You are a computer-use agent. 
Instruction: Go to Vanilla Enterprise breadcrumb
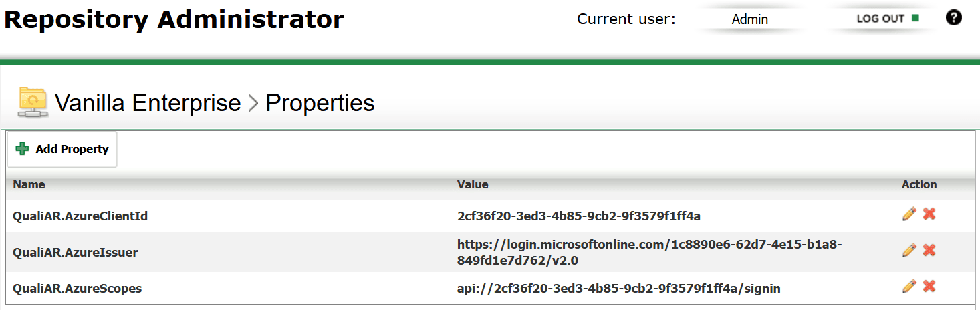[148, 103]
